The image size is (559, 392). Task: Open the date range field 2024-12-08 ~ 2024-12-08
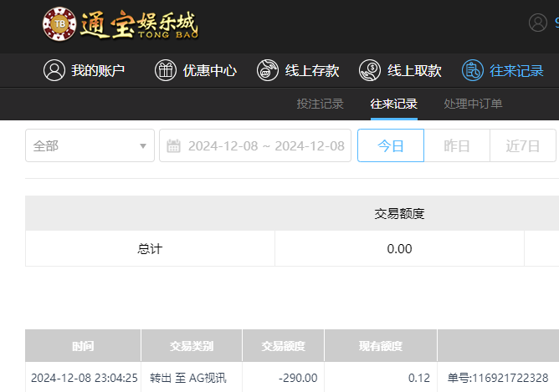pos(255,145)
